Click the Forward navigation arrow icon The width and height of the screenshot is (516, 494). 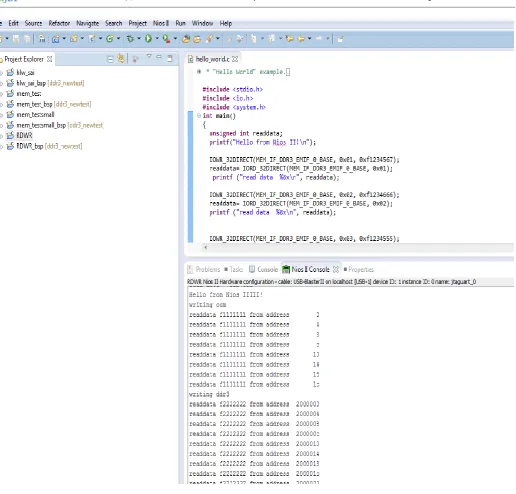(x=319, y=39)
